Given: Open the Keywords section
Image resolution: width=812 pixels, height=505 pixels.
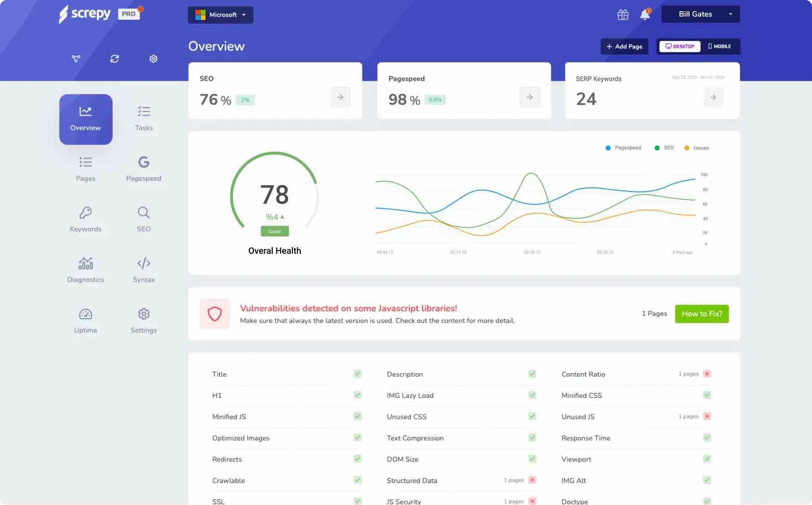Looking at the screenshot, I should 85,218.
